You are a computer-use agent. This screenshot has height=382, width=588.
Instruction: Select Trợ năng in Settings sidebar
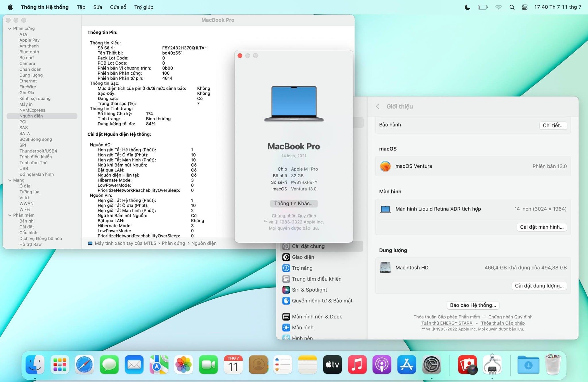322,268
